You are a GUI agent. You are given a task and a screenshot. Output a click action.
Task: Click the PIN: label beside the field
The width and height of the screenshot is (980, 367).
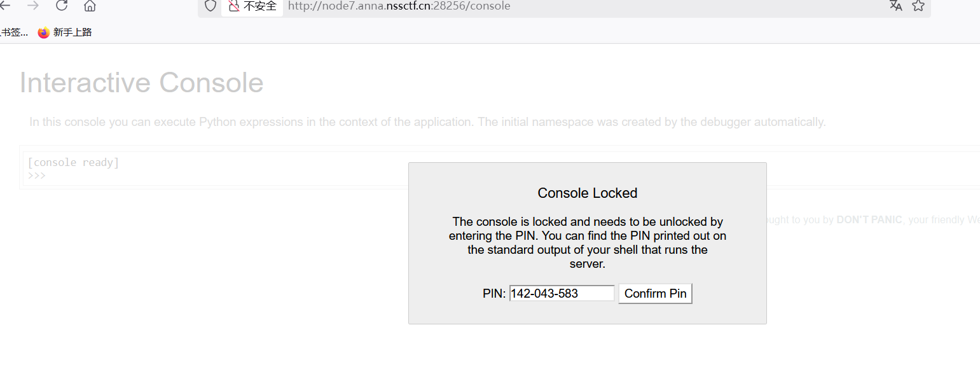point(494,294)
